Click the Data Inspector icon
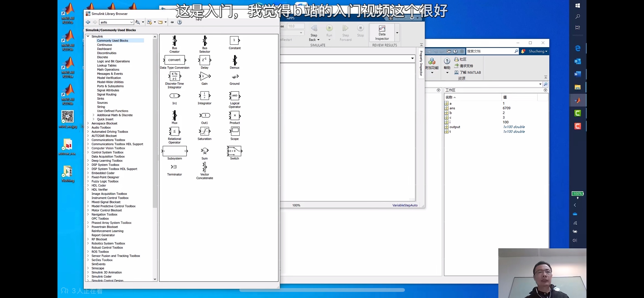This screenshot has height=298, width=644. tap(382, 29)
